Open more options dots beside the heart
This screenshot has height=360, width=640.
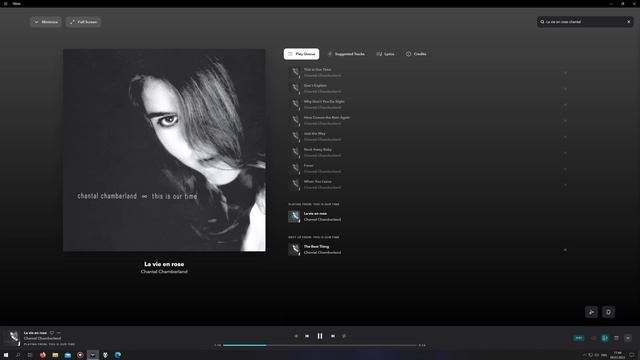(59, 333)
